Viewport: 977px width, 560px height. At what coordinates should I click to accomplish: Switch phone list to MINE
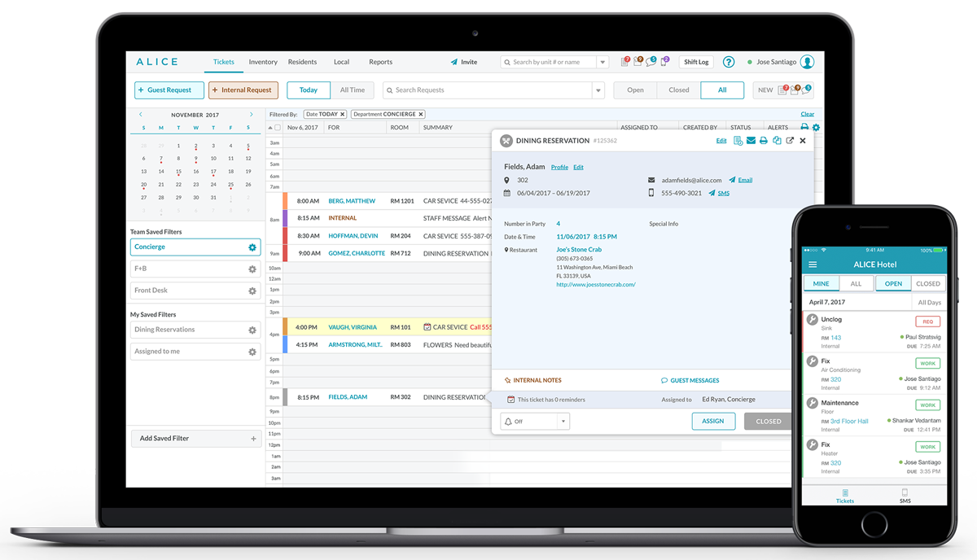[821, 284]
